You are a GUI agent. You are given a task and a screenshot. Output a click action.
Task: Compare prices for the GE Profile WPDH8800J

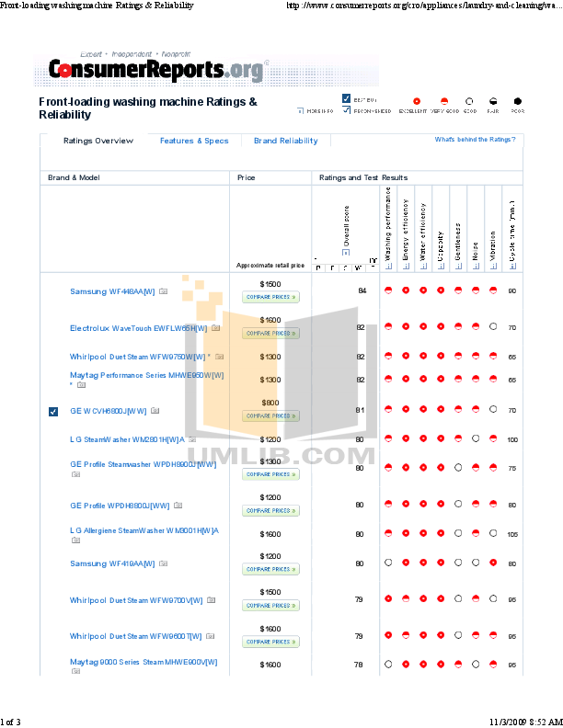coord(270,511)
